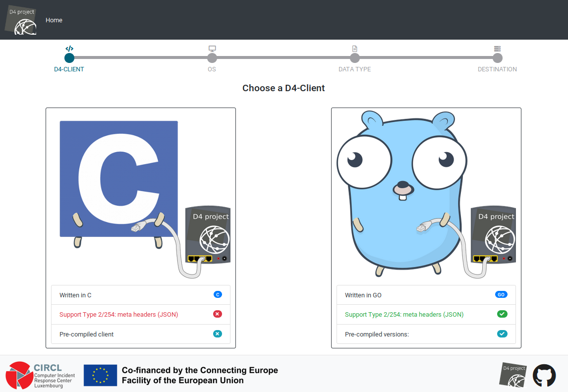Click the blue C badge
568x392 pixels.
(x=218, y=294)
